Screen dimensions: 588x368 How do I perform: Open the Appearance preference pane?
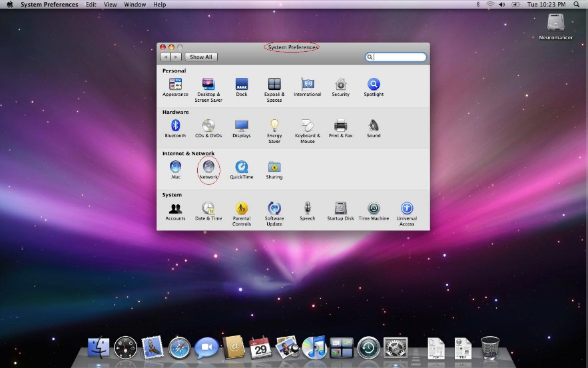click(175, 87)
